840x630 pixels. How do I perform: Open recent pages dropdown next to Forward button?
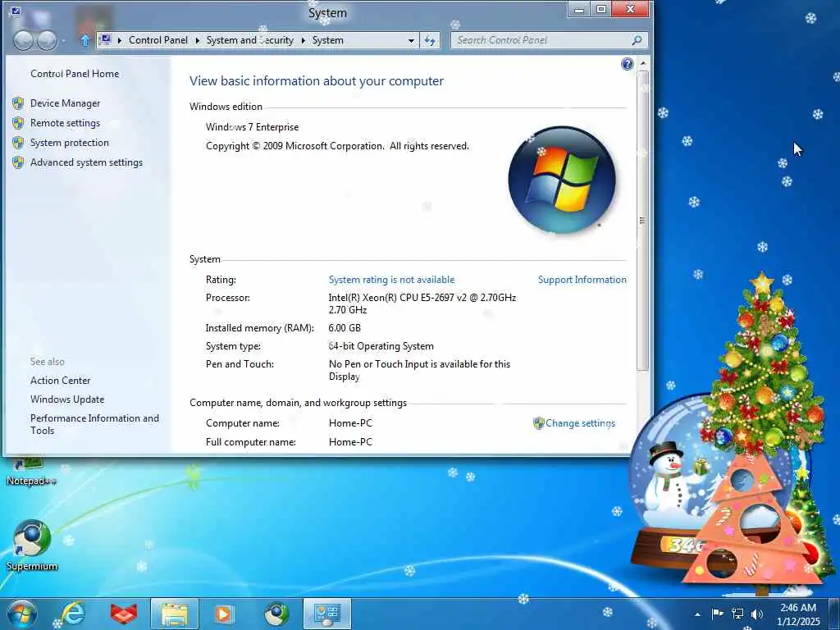click(64, 41)
